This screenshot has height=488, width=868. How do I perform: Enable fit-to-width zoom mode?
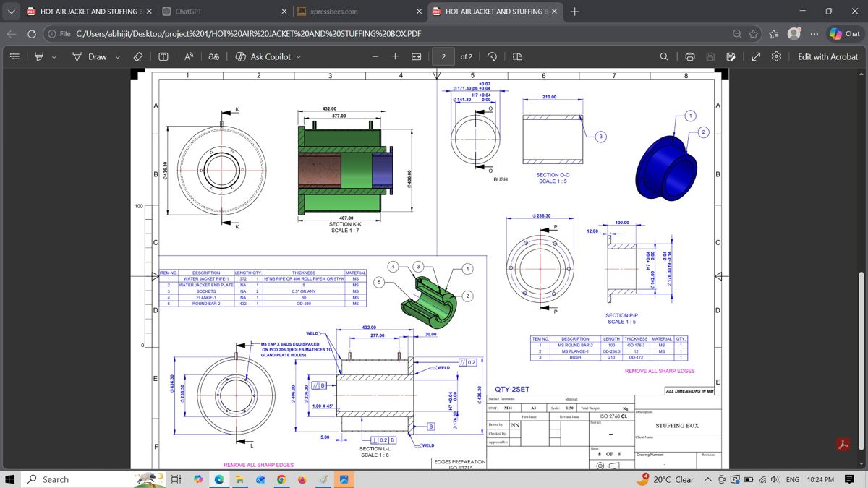pos(414,56)
